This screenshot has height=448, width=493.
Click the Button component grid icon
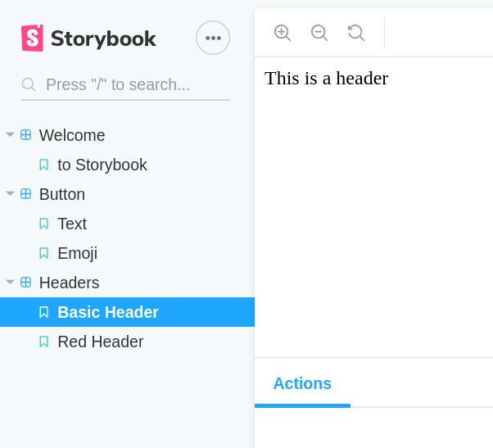click(25, 193)
